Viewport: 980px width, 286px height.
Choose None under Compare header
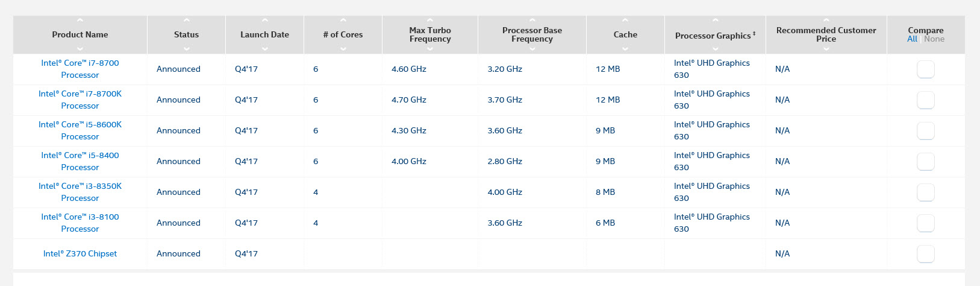click(x=934, y=39)
